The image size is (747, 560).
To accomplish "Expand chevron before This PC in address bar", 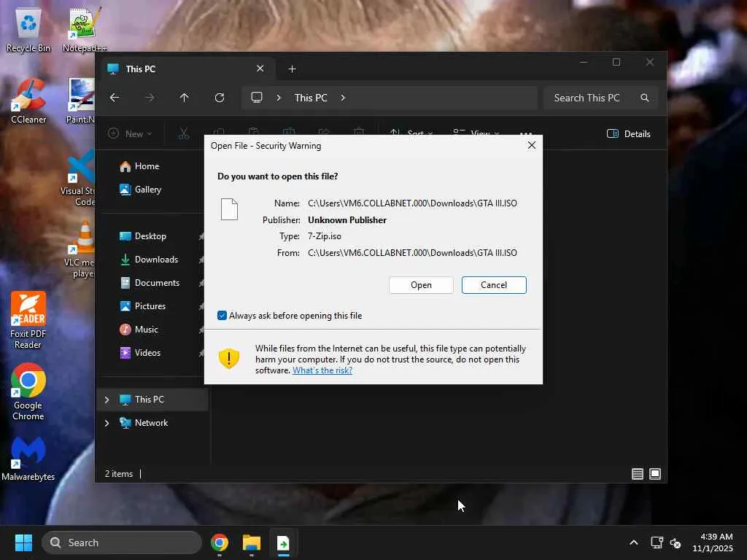I will (279, 98).
